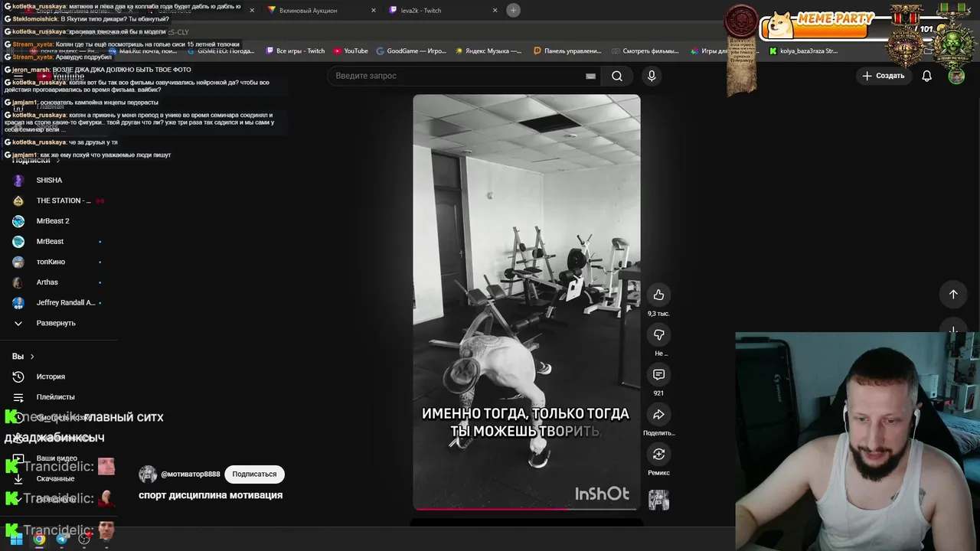Open the SHISHA channel avatar
980x551 pixels.
(18, 181)
